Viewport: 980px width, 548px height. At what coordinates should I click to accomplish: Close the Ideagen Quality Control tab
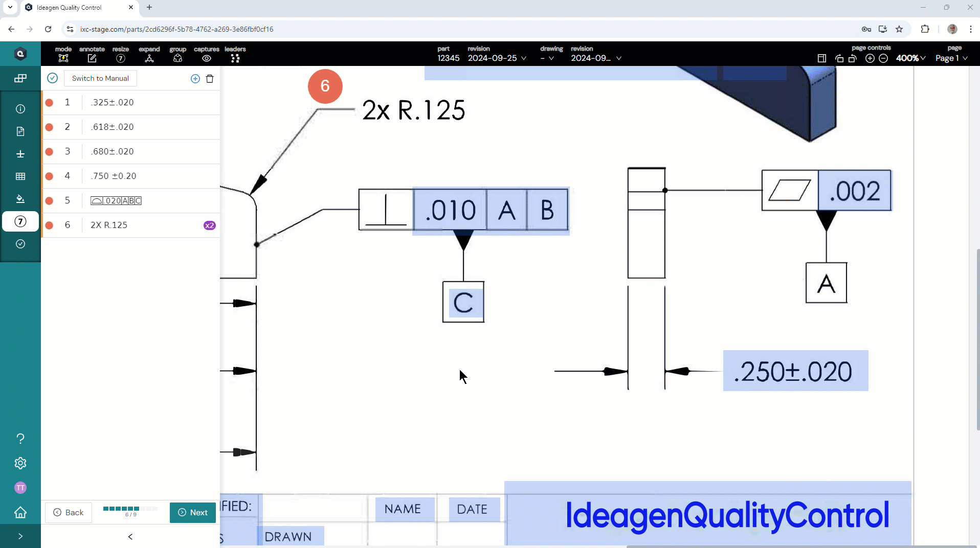coord(131,7)
